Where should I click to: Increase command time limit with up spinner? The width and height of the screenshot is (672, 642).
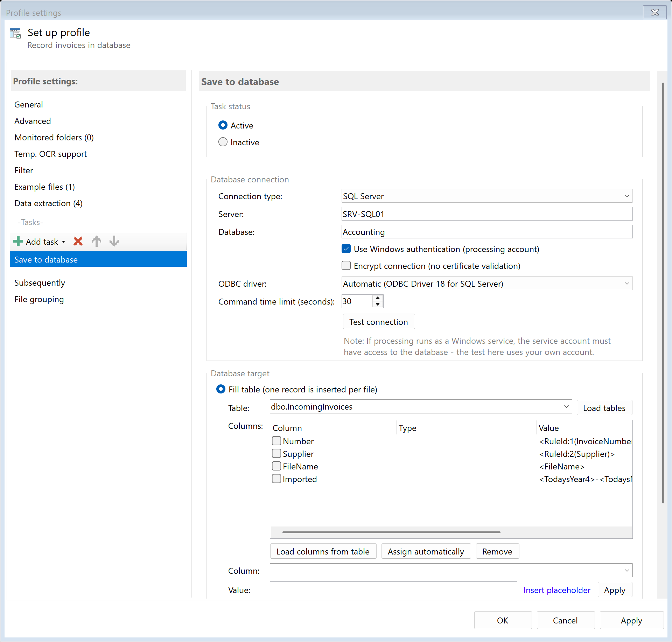[x=378, y=298]
